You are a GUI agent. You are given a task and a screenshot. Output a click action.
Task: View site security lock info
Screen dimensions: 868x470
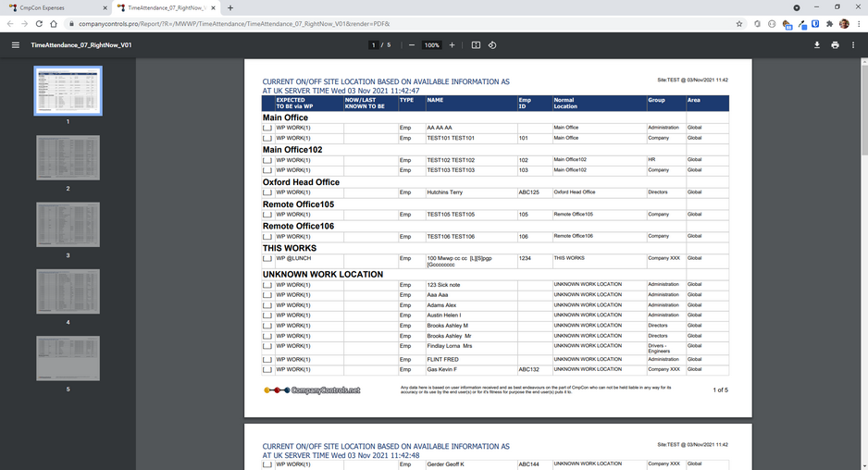(x=71, y=24)
